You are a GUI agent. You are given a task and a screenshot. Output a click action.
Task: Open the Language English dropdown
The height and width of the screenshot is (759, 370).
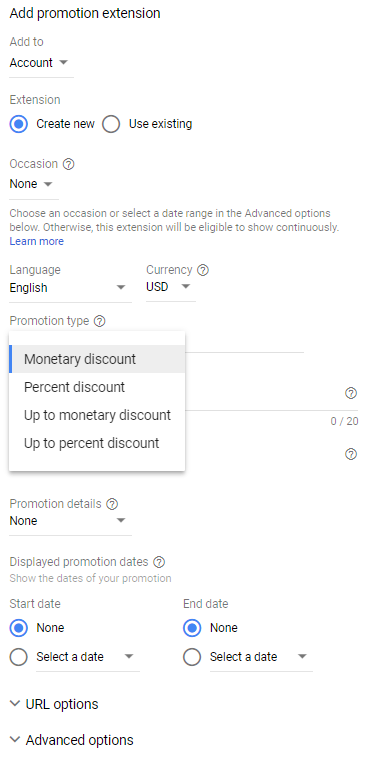point(70,288)
